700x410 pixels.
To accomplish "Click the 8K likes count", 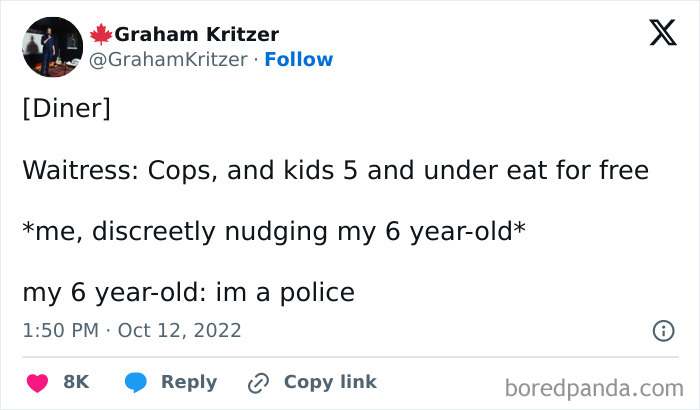I will (76, 382).
